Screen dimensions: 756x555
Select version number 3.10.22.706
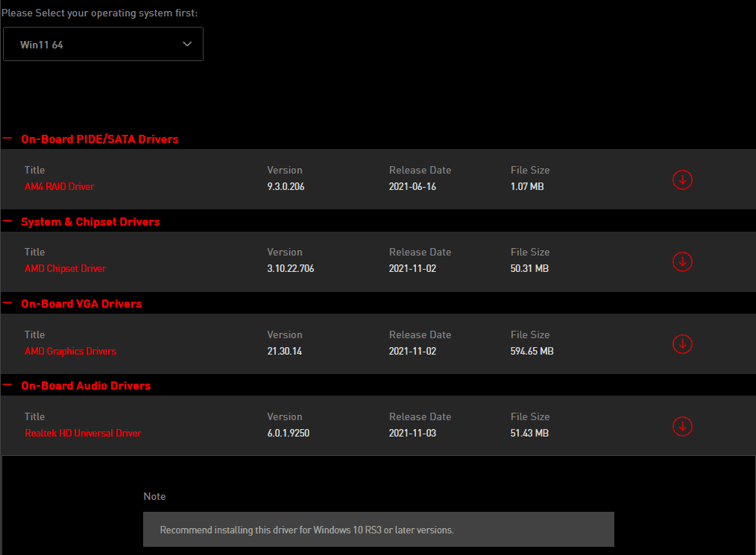click(x=291, y=268)
